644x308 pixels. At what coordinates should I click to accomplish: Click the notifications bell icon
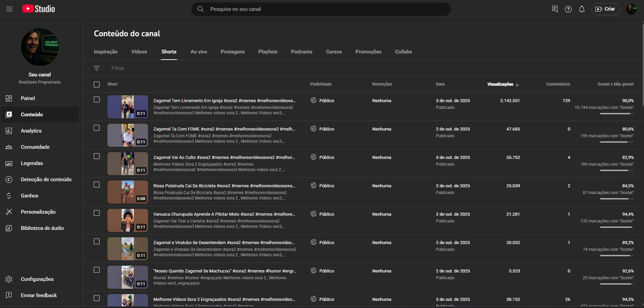click(582, 9)
